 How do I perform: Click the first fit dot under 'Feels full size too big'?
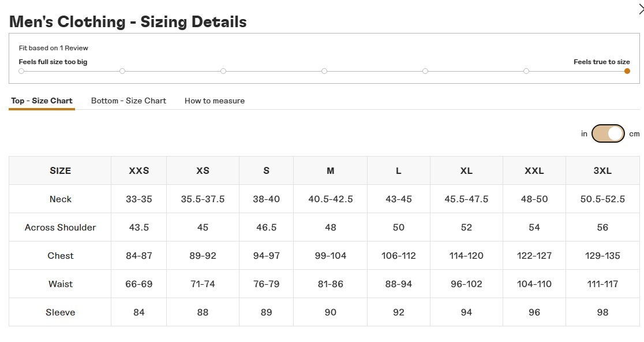click(x=21, y=71)
